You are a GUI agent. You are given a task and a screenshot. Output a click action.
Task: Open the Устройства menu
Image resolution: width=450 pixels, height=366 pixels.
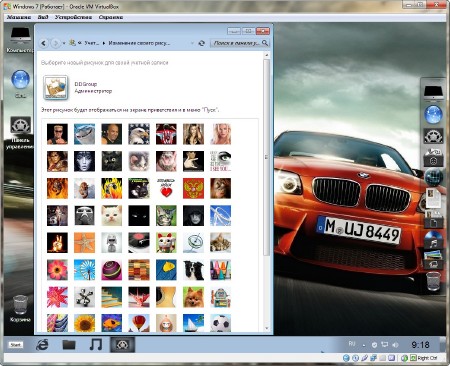pos(73,17)
